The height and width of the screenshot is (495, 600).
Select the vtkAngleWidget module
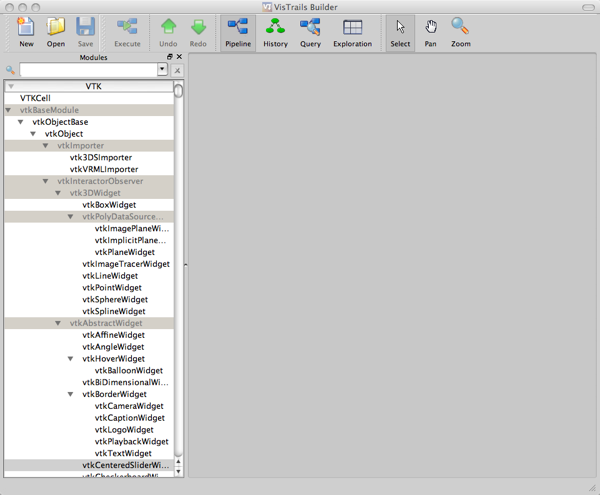point(113,347)
